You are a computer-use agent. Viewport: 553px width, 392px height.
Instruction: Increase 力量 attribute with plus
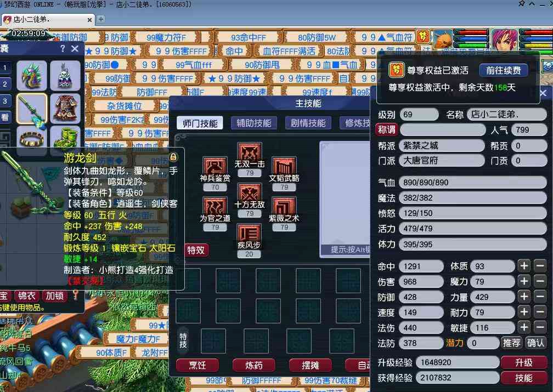point(524,297)
